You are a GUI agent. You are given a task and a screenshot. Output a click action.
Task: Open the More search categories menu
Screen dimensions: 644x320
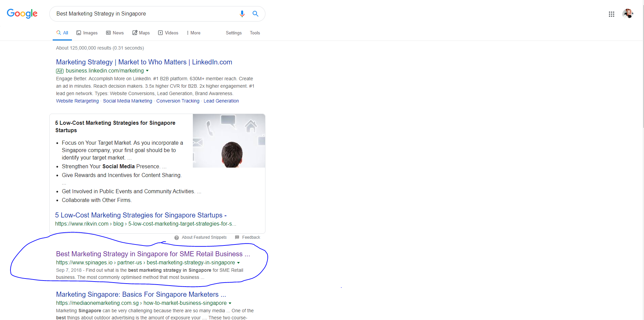pyautogui.click(x=194, y=33)
